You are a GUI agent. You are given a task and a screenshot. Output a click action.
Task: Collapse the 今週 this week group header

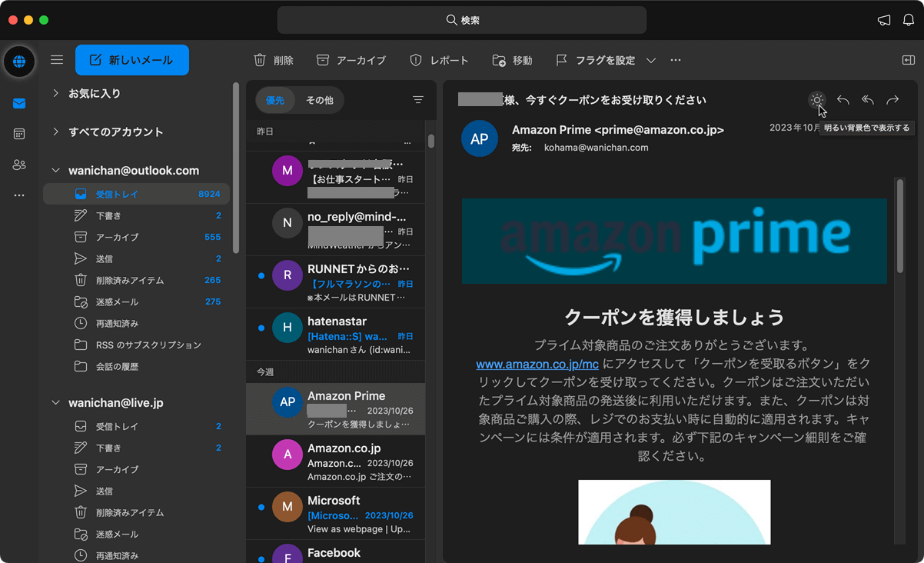335,371
